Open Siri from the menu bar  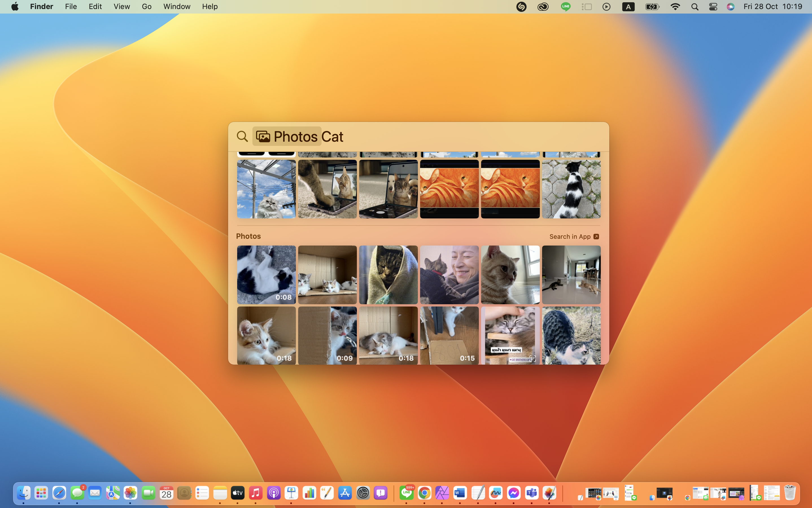pyautogui.click(x=730, y=7)
